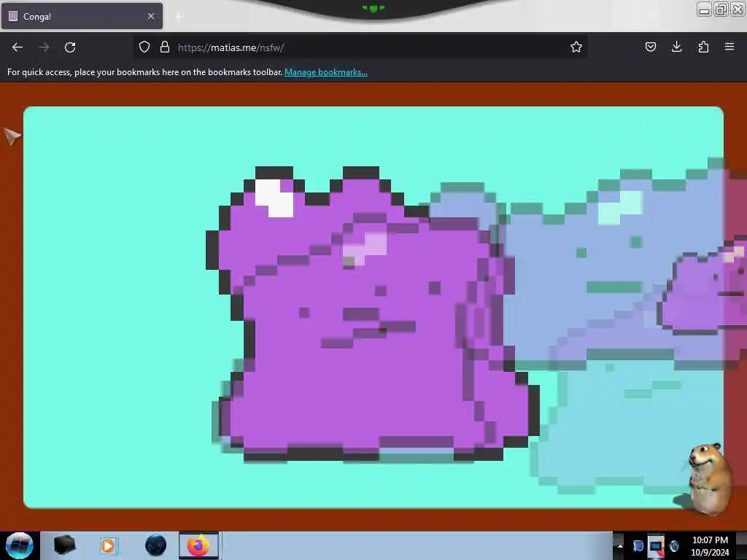This screenshot has height=560, width=747.
Task: Bookmark this page with the star
Action: 576,47
